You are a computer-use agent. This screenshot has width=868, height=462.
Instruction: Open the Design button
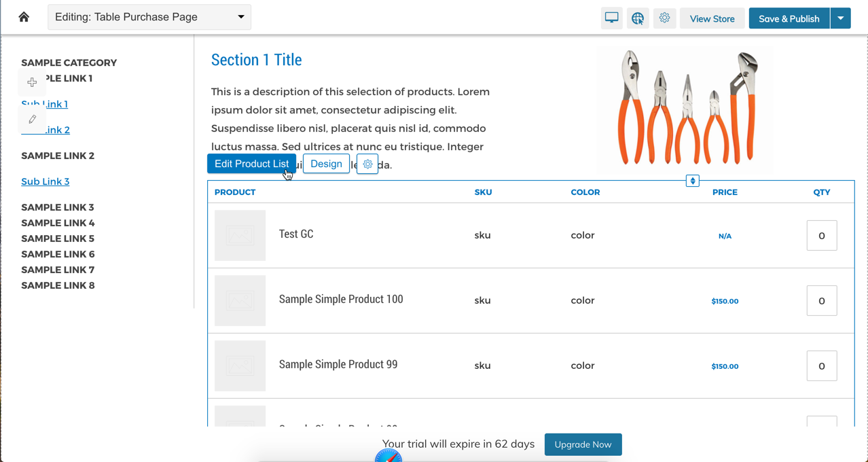[326, 164]
